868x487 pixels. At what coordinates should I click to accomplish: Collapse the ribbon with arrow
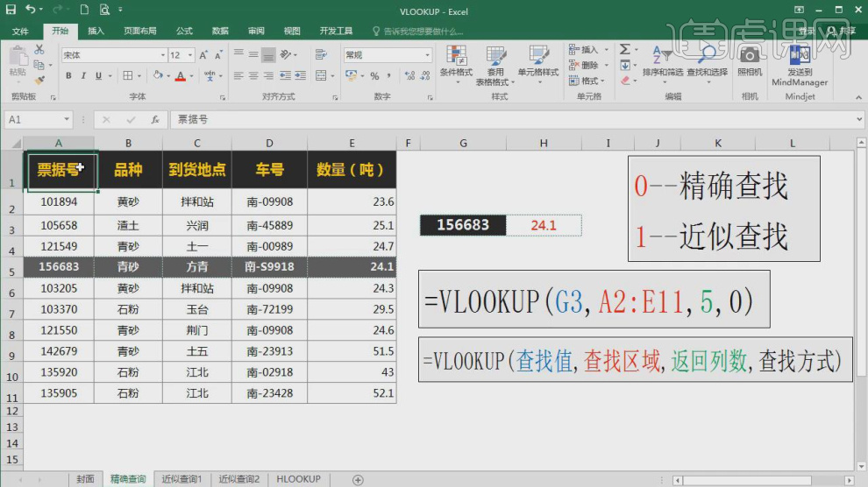tap(858, 97)
